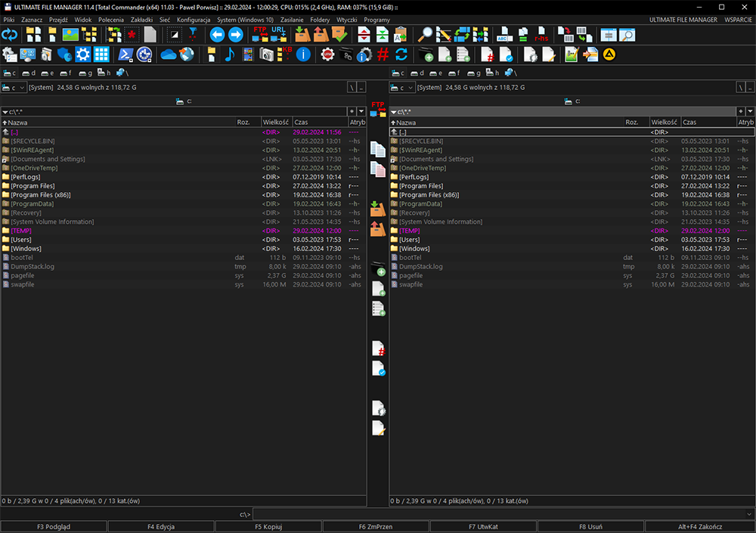Open right panel favorites asterisk button
The height and width of the screenshot is (533, 756).
click(x=741, y=111)
